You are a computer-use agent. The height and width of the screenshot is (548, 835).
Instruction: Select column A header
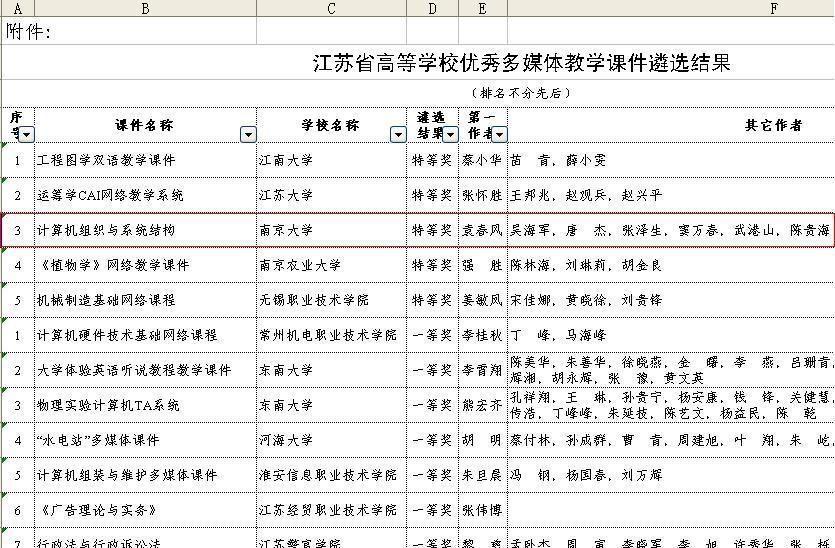(x=17, y=8)
